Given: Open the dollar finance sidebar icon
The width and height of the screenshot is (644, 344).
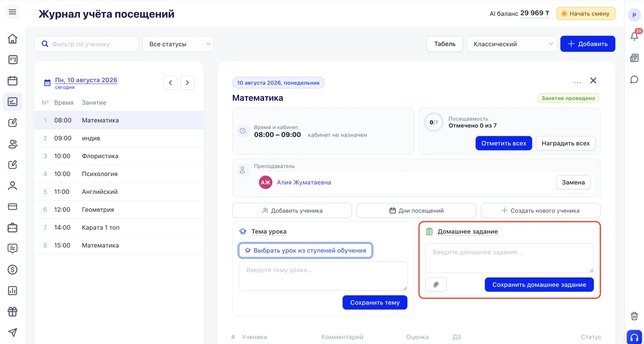Looking at the screenshot, I should [x=12, y=270].
